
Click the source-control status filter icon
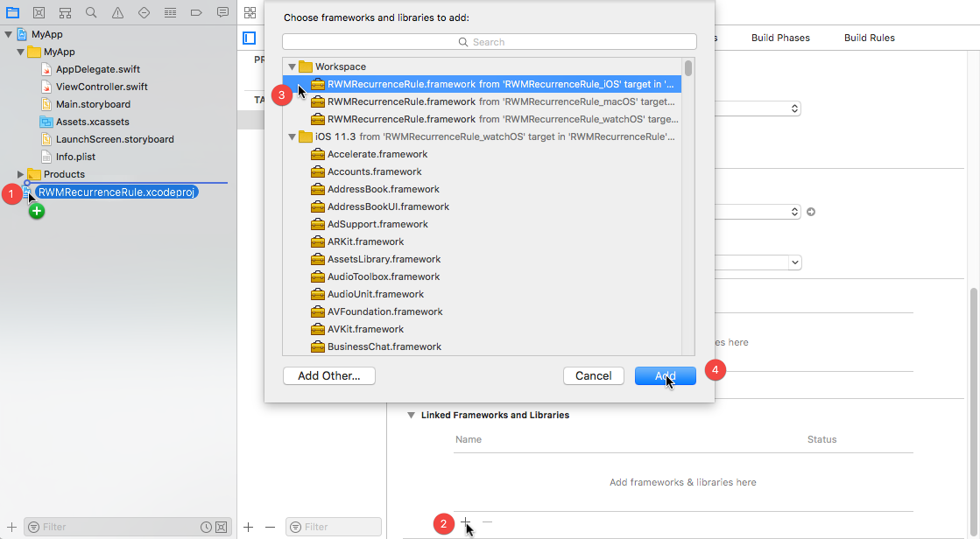[222, 527]
